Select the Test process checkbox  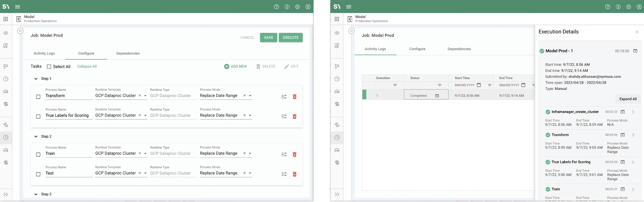pyautogui.click(x=38, y=174)
